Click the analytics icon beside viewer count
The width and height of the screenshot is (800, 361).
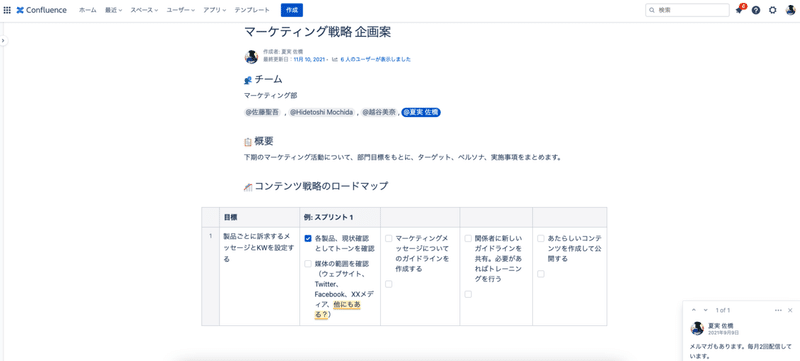[x=335, y=59]
